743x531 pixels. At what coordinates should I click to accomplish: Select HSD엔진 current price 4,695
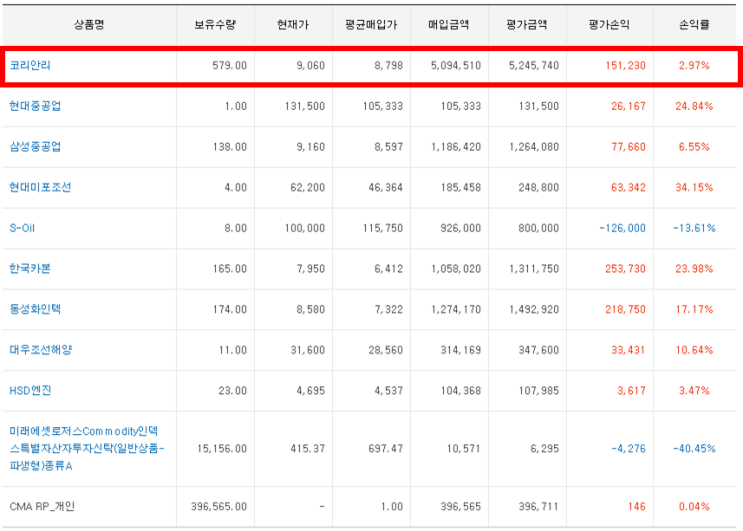tap(311, 392)
